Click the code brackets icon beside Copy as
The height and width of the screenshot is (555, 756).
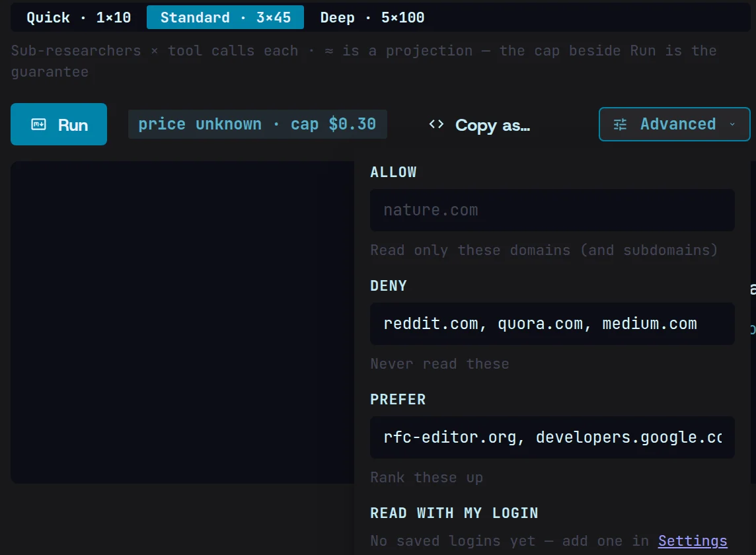pos(436,124)
